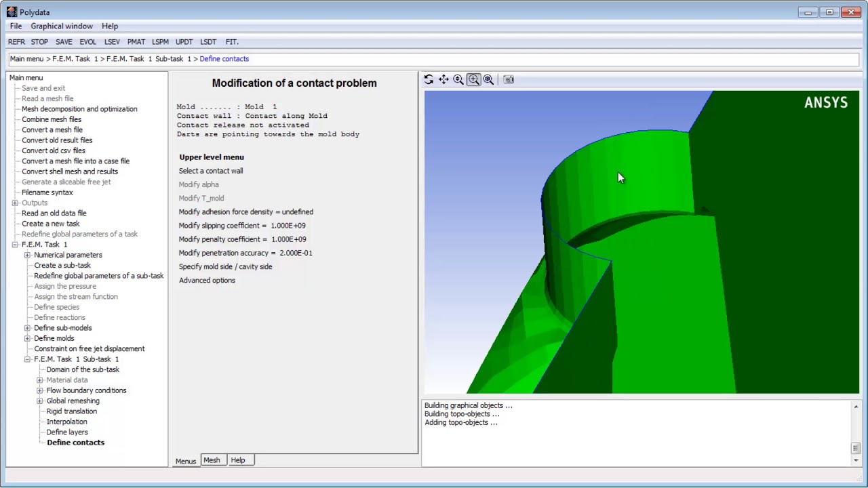Viewport: 868px width, 488px height.
Task: Select the rotate view tool
Action: pyautogui.click(x=429, y=79)
